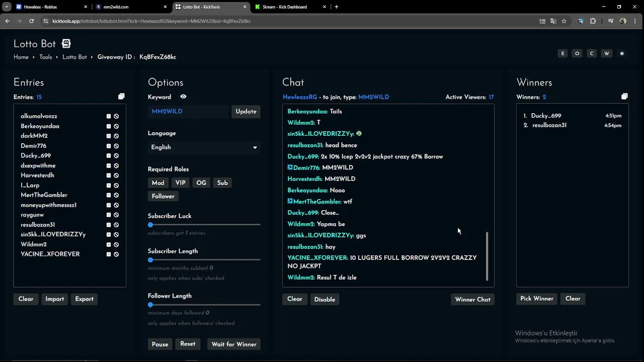Open Winner Chat

(x=472, y=300)
